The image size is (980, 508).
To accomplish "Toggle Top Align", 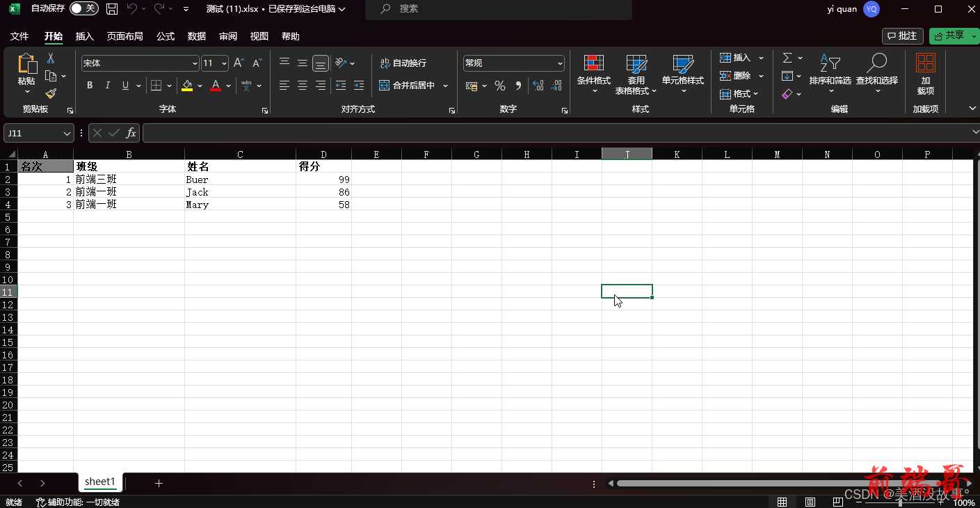I will click(284, 63).
